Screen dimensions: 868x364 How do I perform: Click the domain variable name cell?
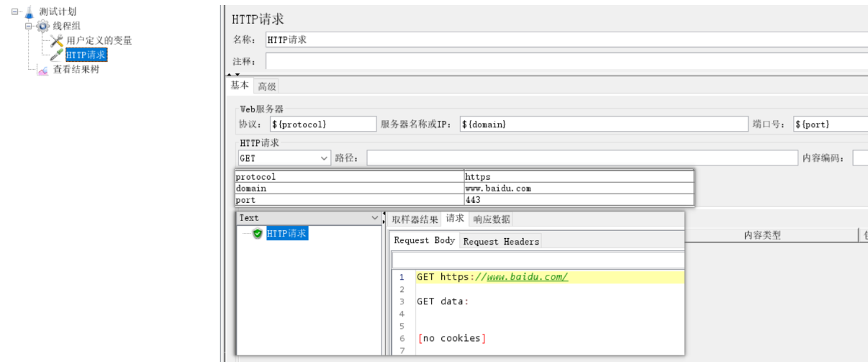pyautogui.click(x=350, y=188)
